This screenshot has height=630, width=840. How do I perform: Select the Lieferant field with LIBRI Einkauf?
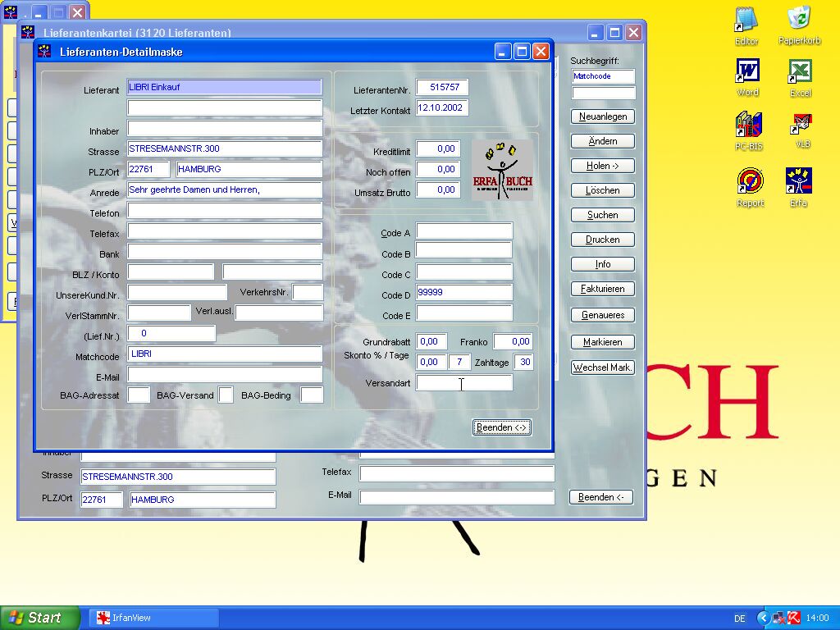point(225,87)
